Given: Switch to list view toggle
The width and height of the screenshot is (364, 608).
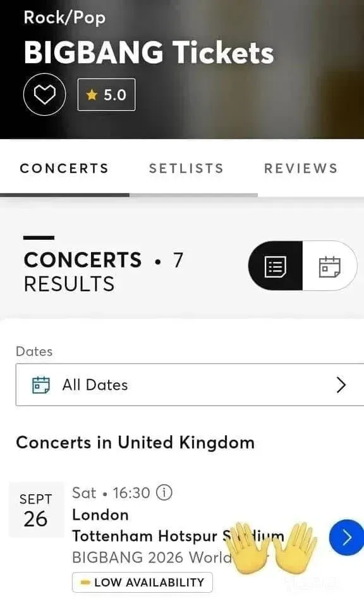Looking at the screenshot, I should [276, 266].
